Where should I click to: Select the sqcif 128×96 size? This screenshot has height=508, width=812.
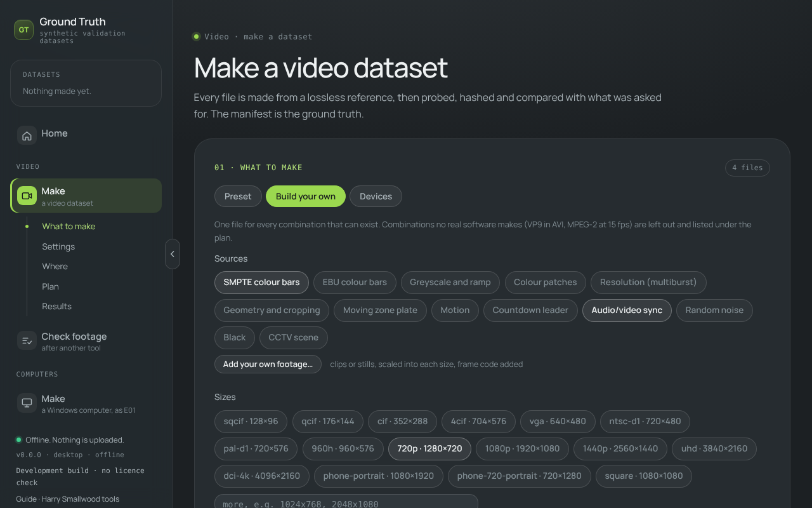click(x=251, y=422)
